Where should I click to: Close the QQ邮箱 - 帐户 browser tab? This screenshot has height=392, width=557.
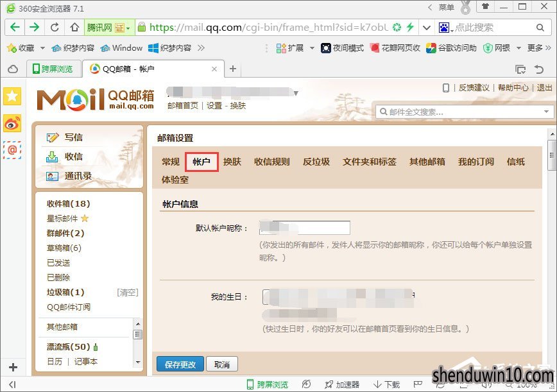[x=214, y=69]
